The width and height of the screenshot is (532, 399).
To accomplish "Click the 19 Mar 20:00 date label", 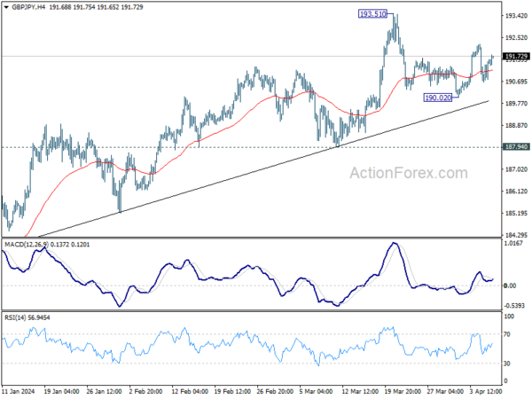I will pyautogui.click(x=403, y=392).
